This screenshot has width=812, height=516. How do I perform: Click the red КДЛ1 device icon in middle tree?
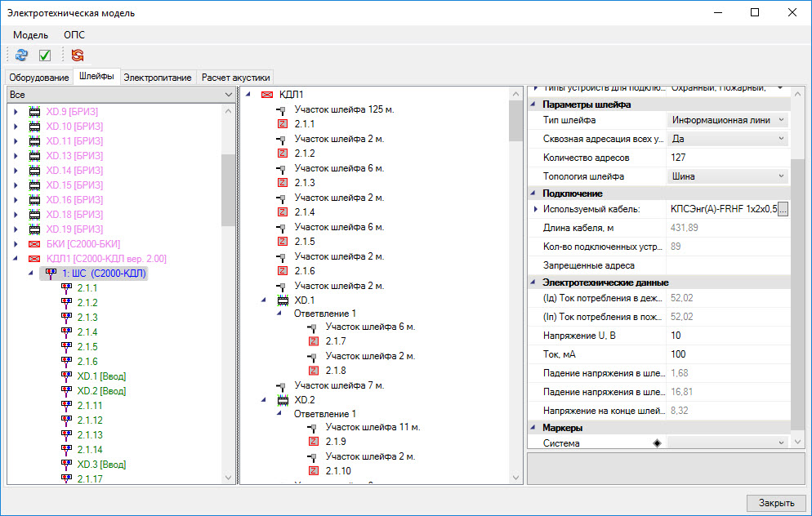267,95
